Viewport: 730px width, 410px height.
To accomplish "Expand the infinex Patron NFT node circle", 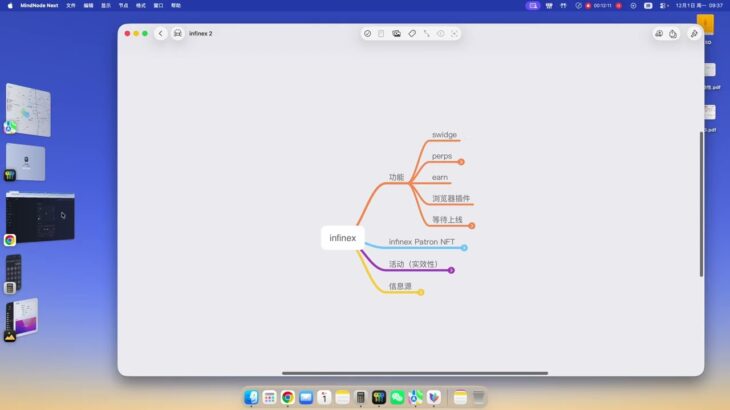I will coord(464,248).
